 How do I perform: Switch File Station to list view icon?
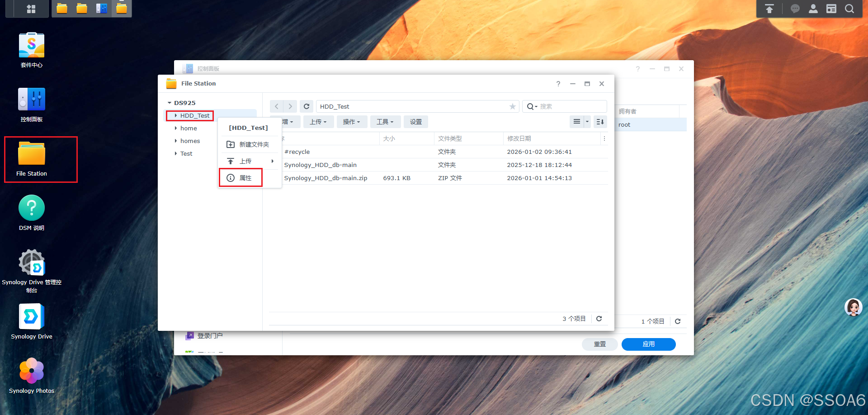pyautogui.click(x=576, y=122)
